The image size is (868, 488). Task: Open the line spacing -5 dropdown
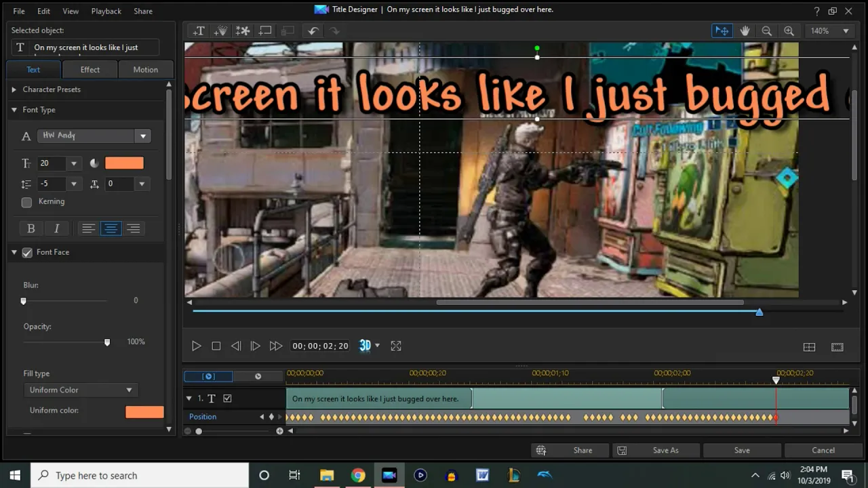point(74,184)
